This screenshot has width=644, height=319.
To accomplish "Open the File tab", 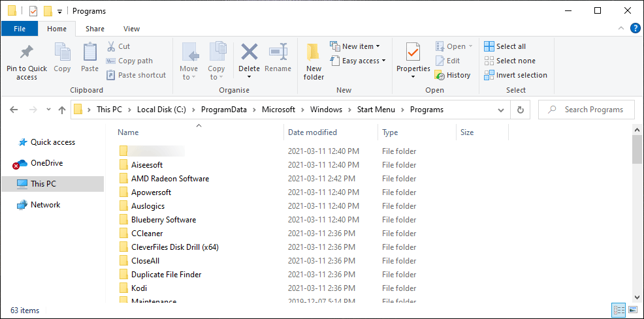I will 20,29.
